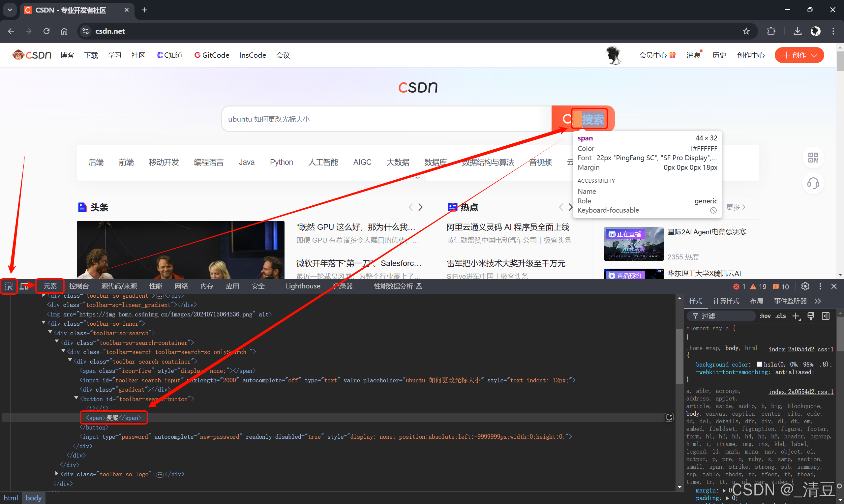This screenshot has height=504, width=844.
Task: Click the issues count badge showing 10
Action: click(781, 287)
